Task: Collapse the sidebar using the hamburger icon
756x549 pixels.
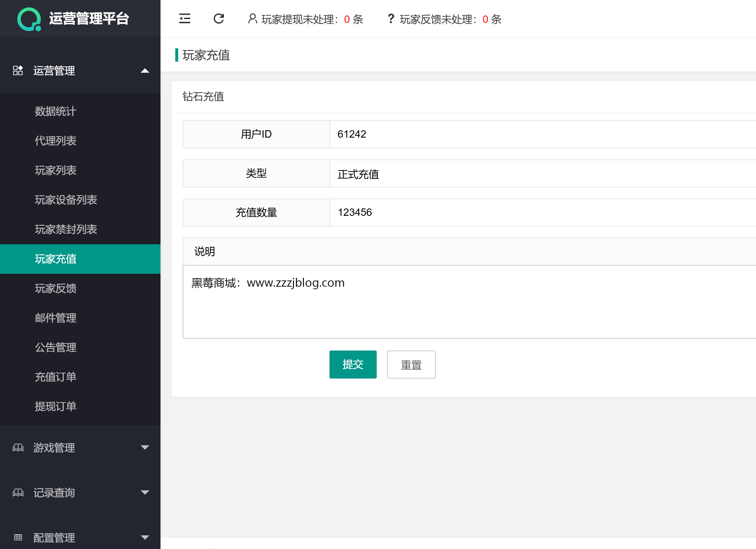Action: [185, 19]
